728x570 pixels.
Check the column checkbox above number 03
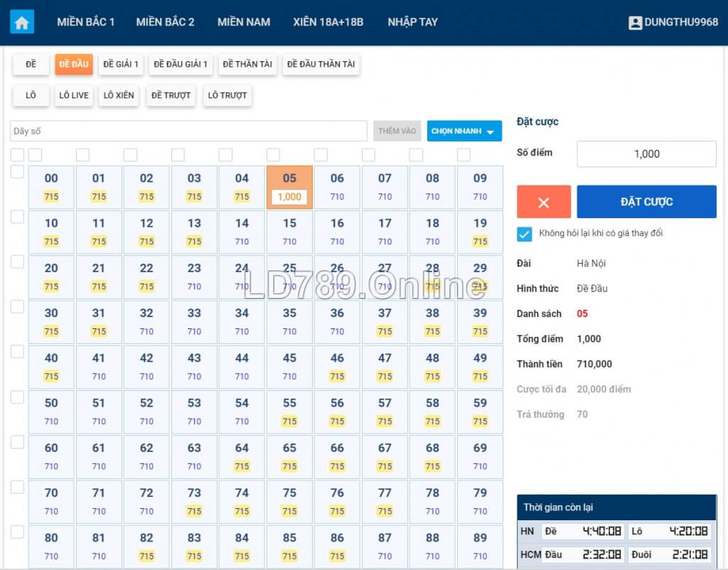tap(178, 154)
